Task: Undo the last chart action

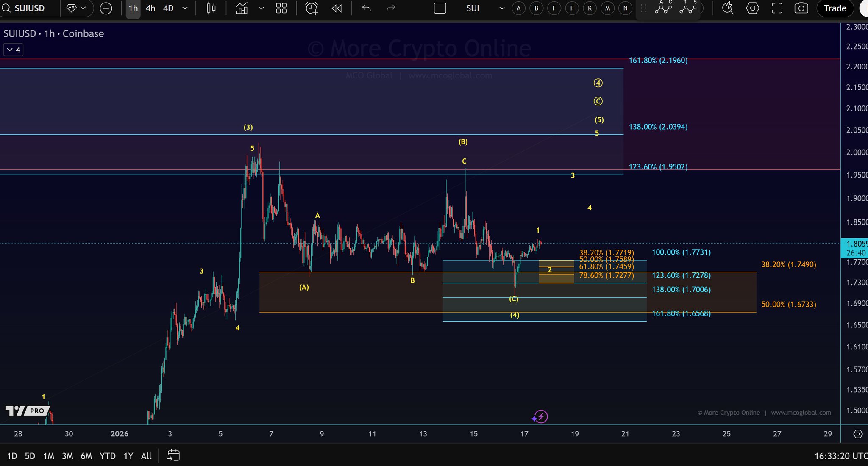Action: pos(367,8)
